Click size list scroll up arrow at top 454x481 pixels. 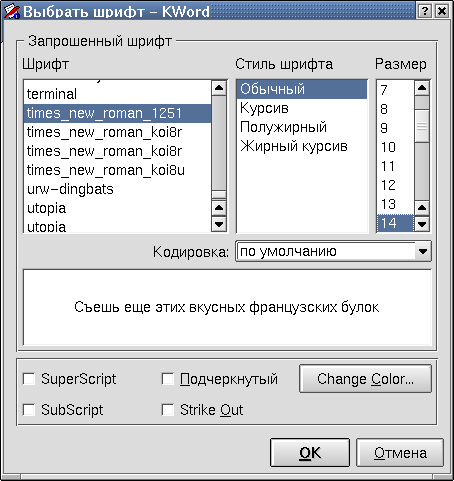tap(422, 88)
